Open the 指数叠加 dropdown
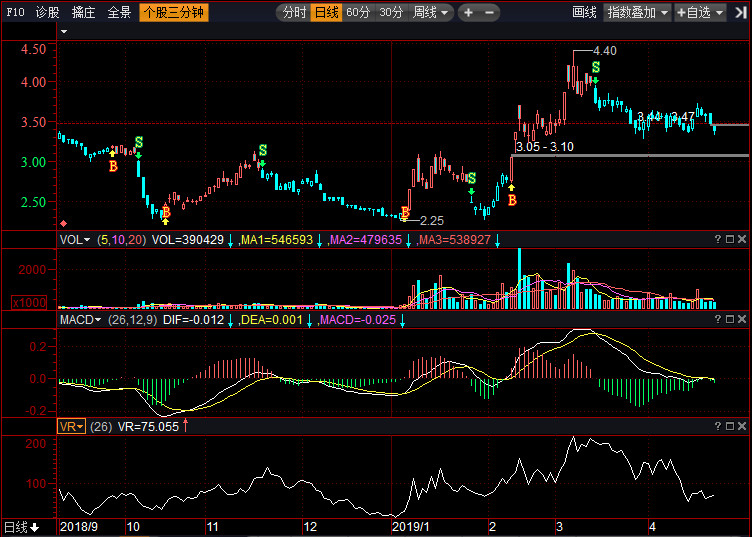Screen dimensions: 752x537 [638, 12]
